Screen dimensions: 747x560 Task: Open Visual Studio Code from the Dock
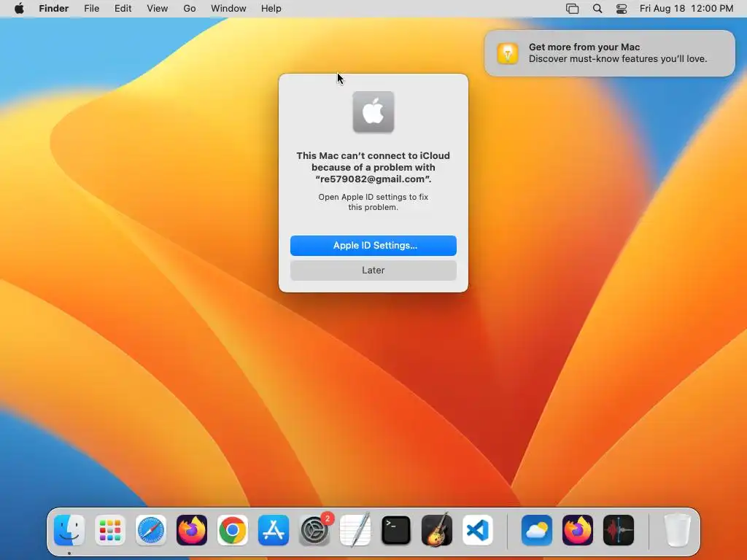click(x=477, y=530)
